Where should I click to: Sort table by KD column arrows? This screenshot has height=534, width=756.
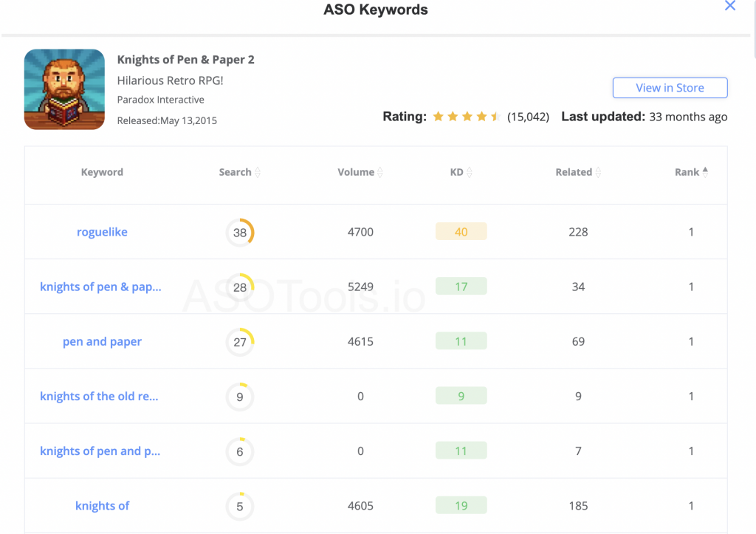pos(469,172)
